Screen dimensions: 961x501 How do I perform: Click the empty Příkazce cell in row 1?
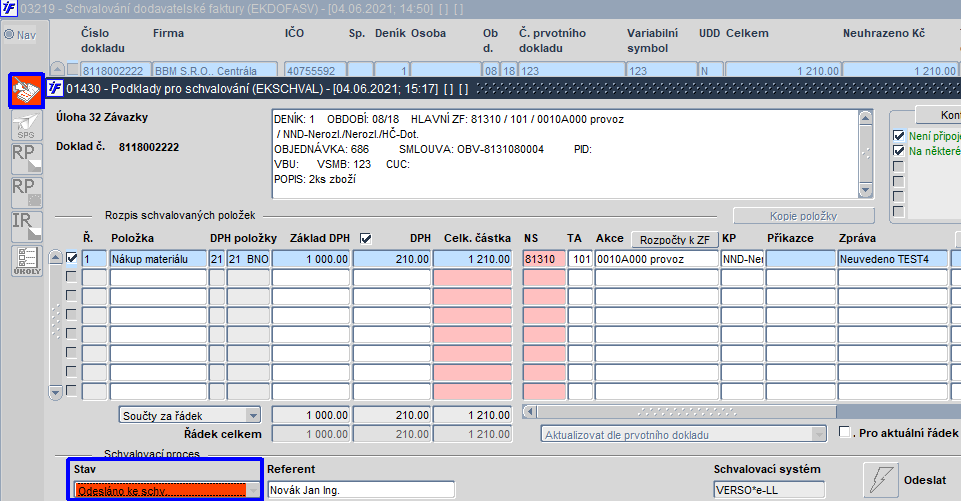pyautogui.click(x=800, y=259)
